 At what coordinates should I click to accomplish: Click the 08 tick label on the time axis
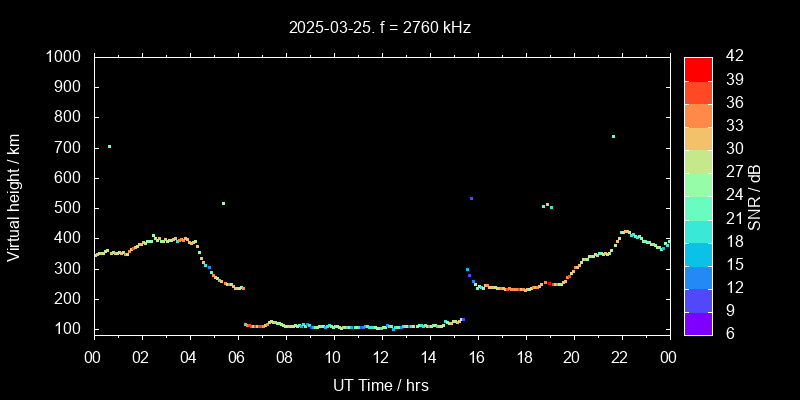[285, 358]
